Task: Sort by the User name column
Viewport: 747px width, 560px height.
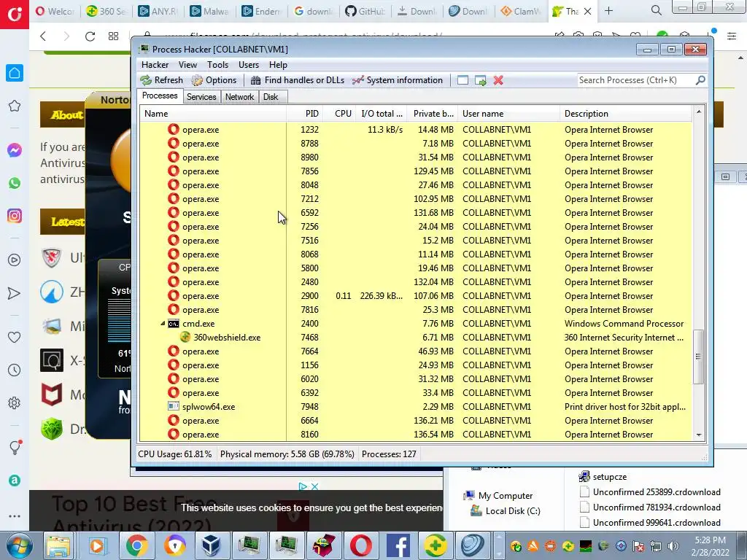Action: [509, 113]
